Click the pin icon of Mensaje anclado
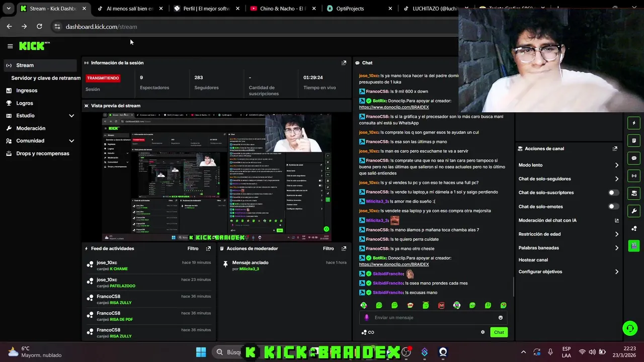 pyautogui.click(x=225, y=263)
